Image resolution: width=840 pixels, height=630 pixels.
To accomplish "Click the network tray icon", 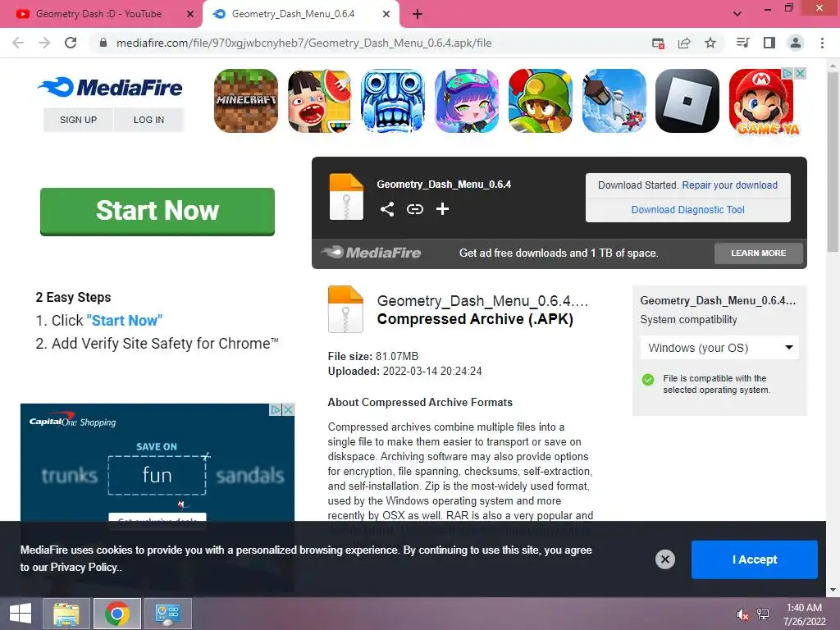I will coord(763,614).
